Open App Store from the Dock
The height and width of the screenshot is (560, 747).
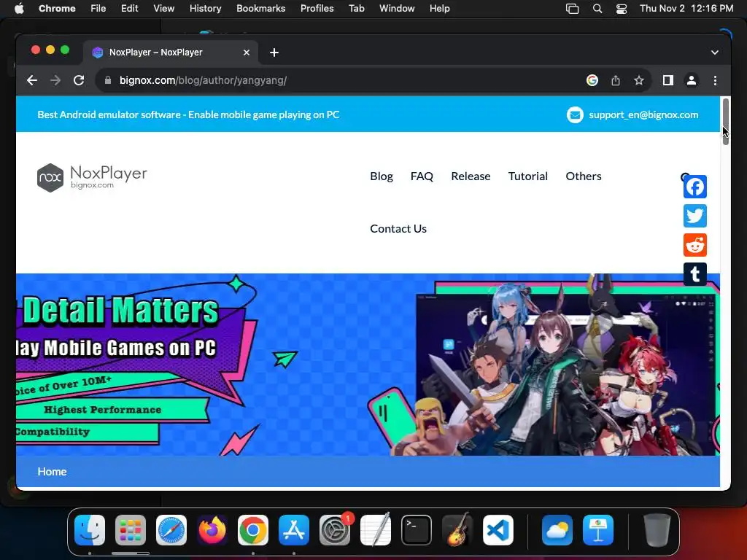click(x=294, y=529)
